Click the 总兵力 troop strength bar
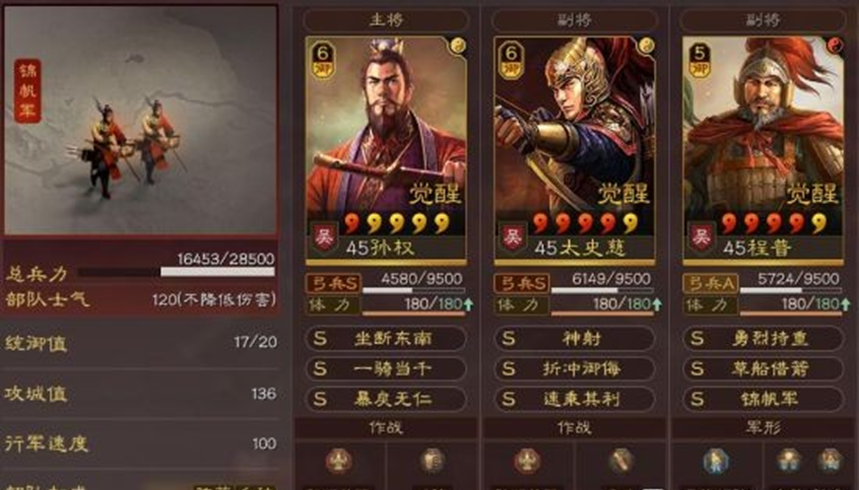 tap(176, 272)
